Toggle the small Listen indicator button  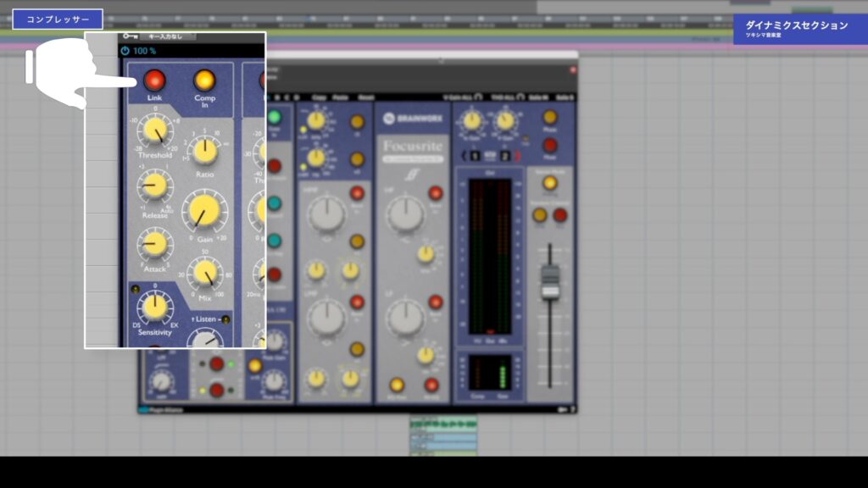click(225, 319)
